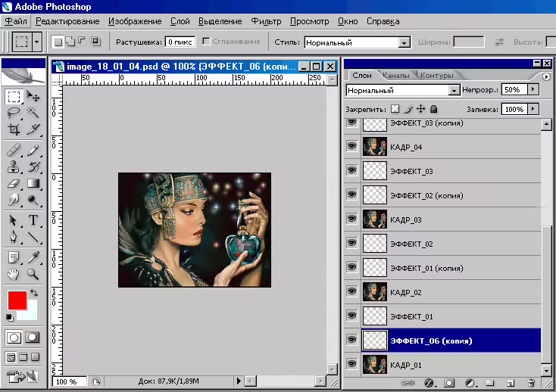Image resolution: width=556 pixels, height=392 pixels.
Task: Hide the КАДР_01 layer
Action: 351,364
